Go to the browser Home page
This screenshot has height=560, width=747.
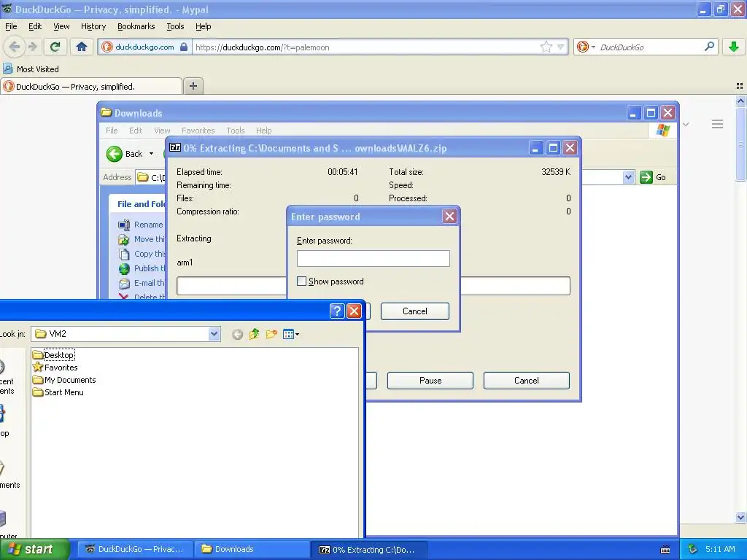(82, 47)
